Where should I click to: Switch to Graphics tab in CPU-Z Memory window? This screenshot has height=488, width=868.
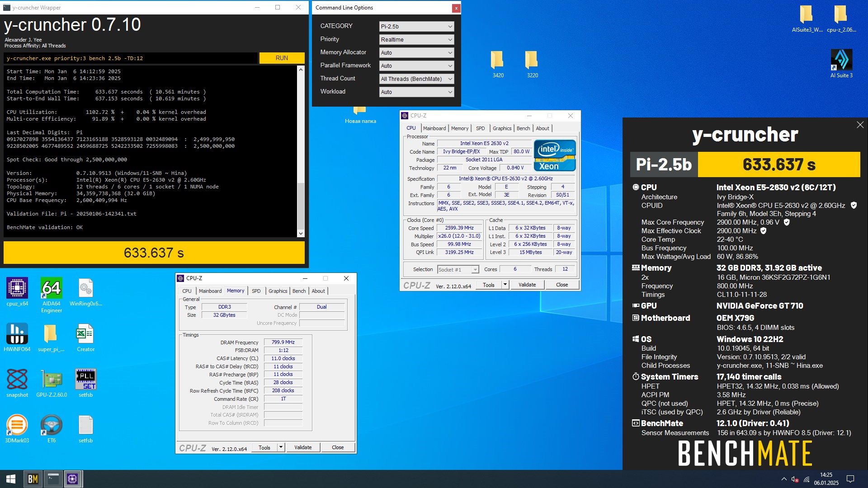click(278, 291)
